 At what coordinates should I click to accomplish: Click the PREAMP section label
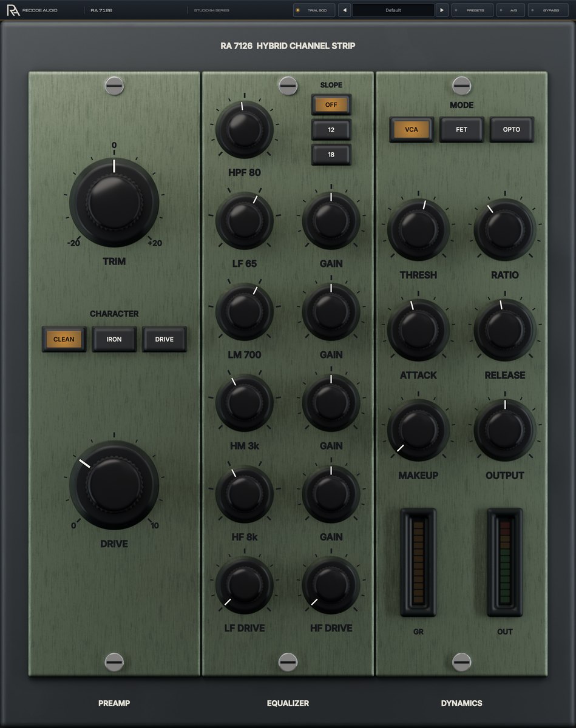(x=114, y=703)
